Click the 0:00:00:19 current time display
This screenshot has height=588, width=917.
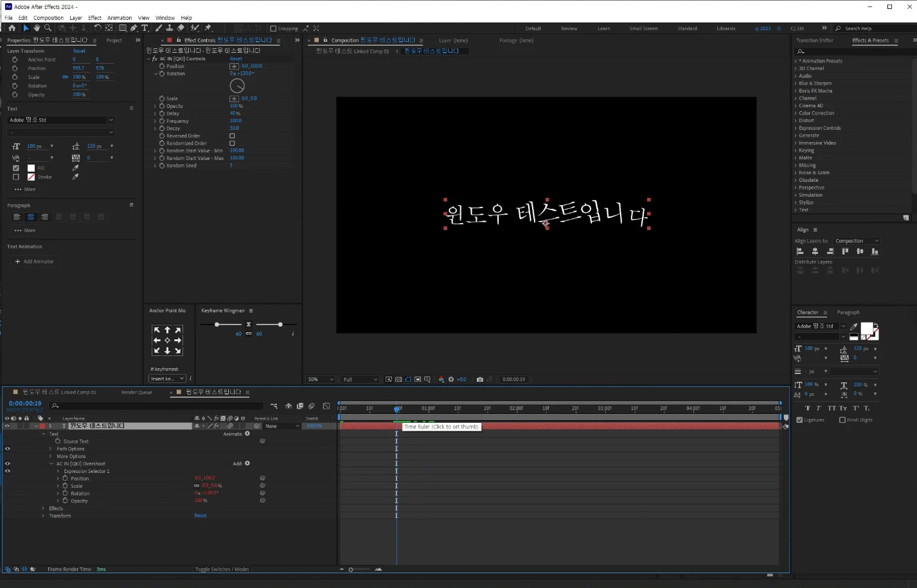(x=25, y=404)
